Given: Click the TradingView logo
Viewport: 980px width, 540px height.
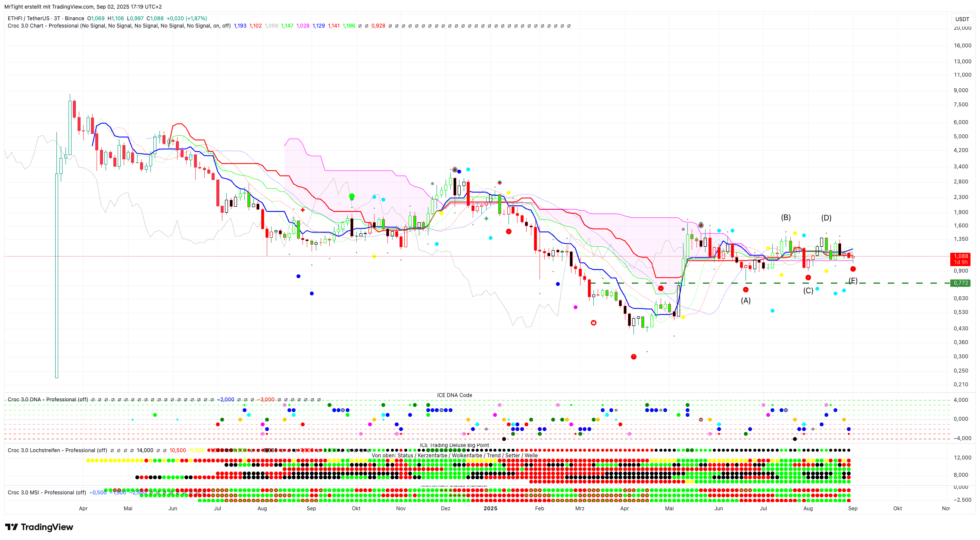Looking at the screenshot, I should coord(39,527).
